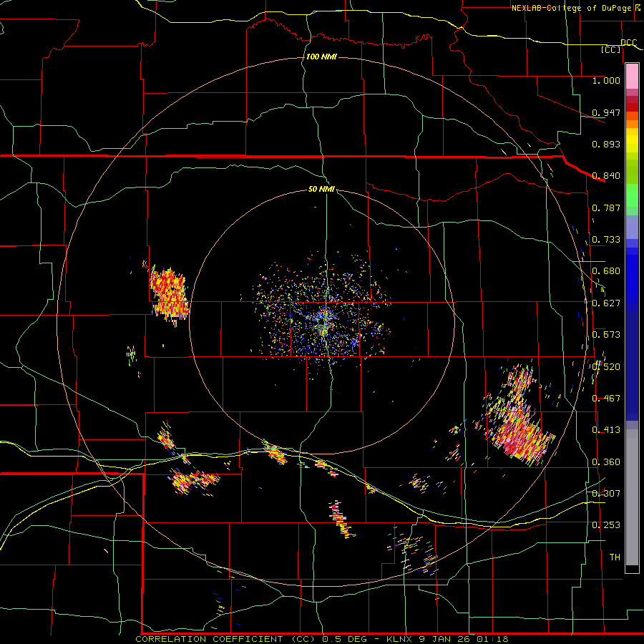Select the 0.467 scale value
Viewport: 644px width, 644px height.
(606, 398)
